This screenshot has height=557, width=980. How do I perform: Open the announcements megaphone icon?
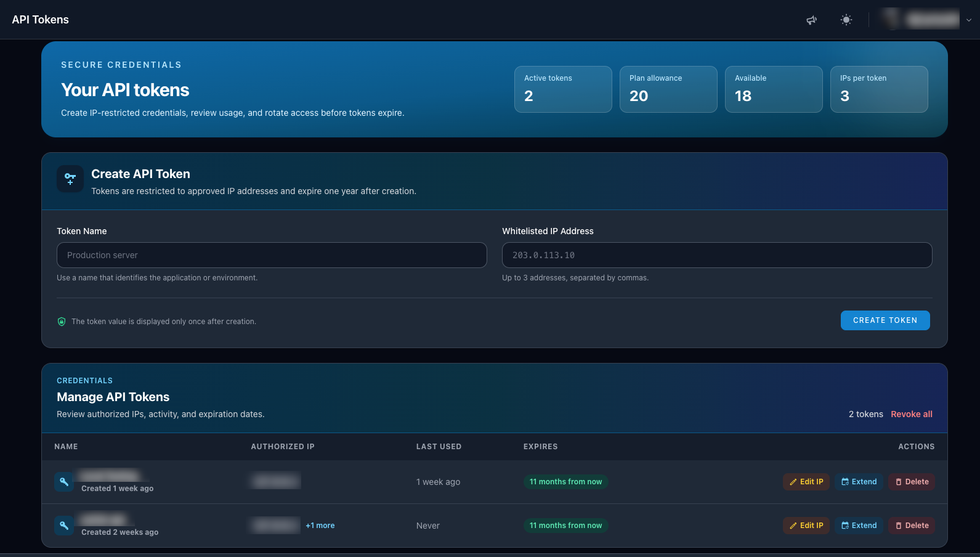coord(812,20)
